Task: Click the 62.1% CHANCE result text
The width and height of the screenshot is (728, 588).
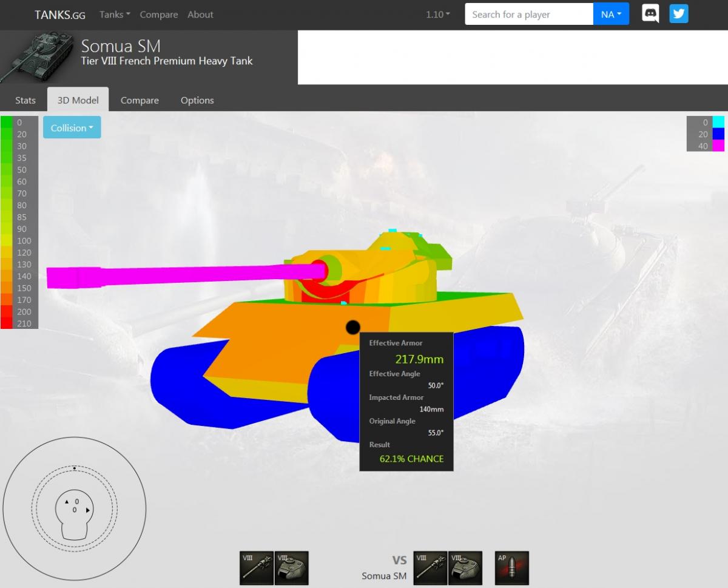Action: [411, 459]
